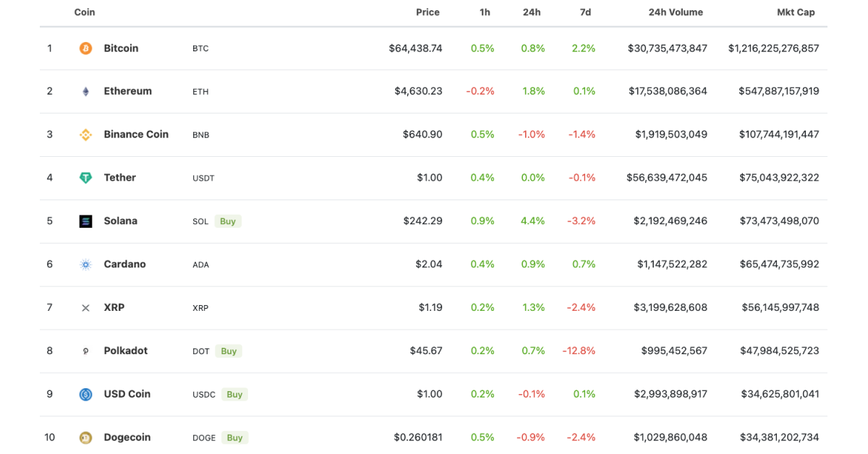868x454 pixels.
Task: Click the Polkadot logo icon
Action: pos(85,351)
